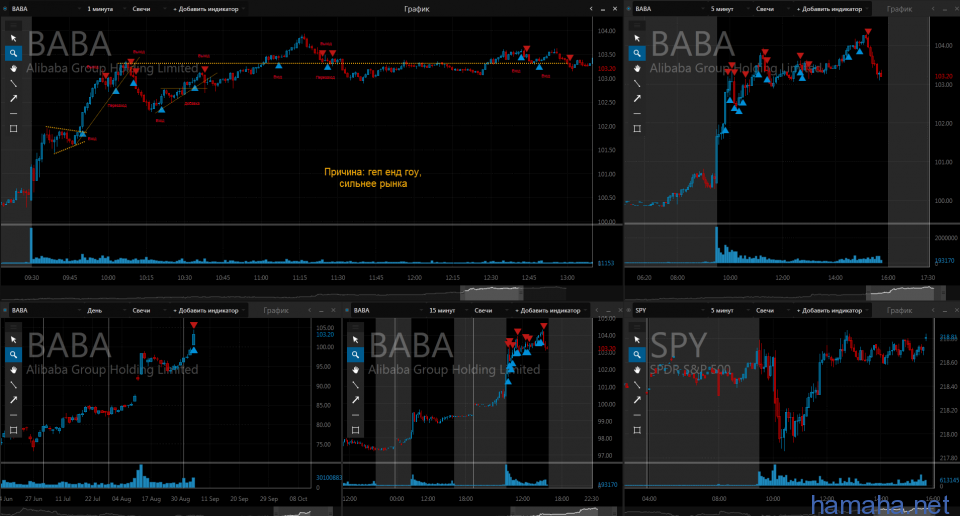Switch to the 'График' tab of the SPY chart
The image size is (960, 516).
point(899,310)
